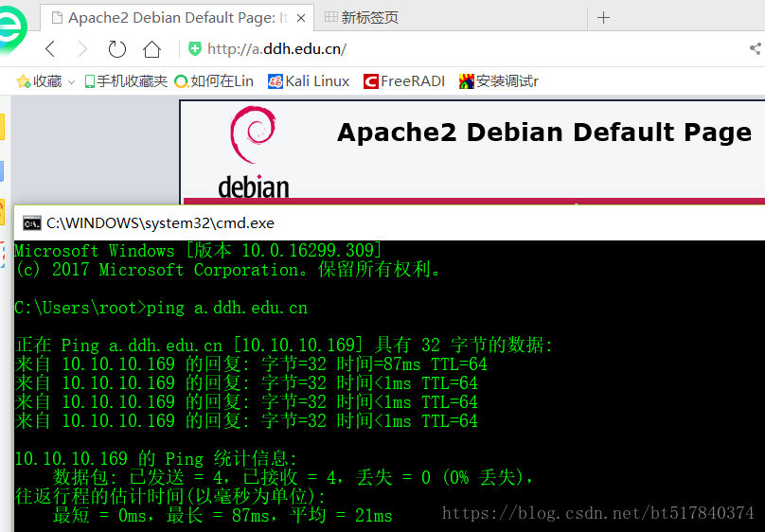Click the 2017 Microsoft Corporation copyright line
This screenshot has height=532, width=765.
pyautogui.click(x=227, y=269)
